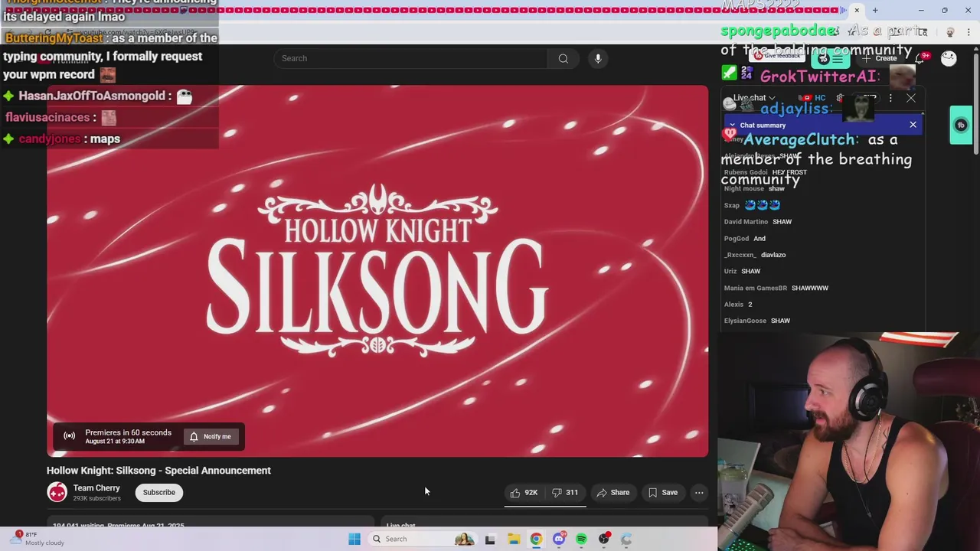Open more actions ellipsis beside Save

pyautogui.click(x=699, y=493)
